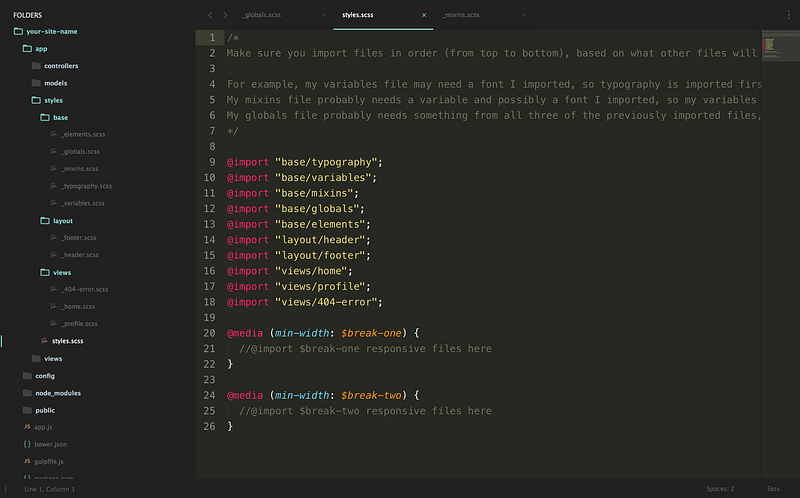Image resolution: width=800 pixels, height=498 pixels.
Task: Open _variables.scss file
Action: pyautogui.click(x=83, y=203)
